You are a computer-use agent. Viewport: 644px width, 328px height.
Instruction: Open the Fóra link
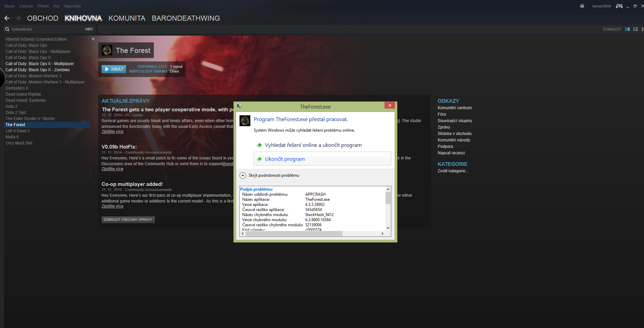pos(442,114)
